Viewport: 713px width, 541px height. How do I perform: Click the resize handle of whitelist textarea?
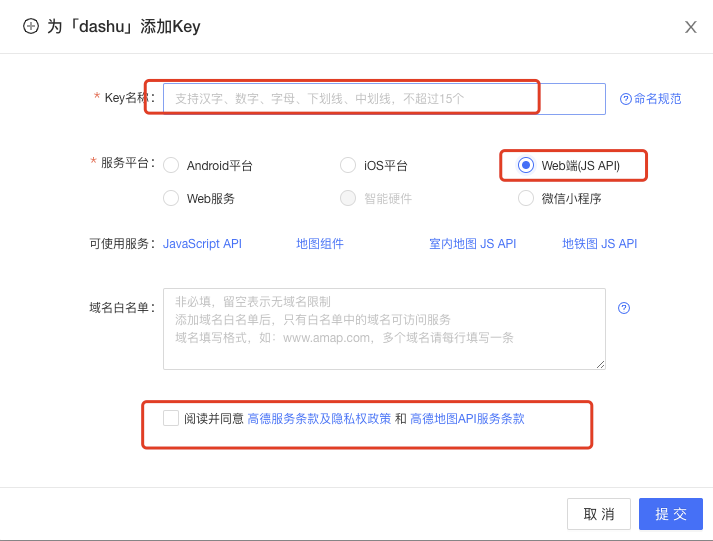pyautogui.click(x=600, y=364)
